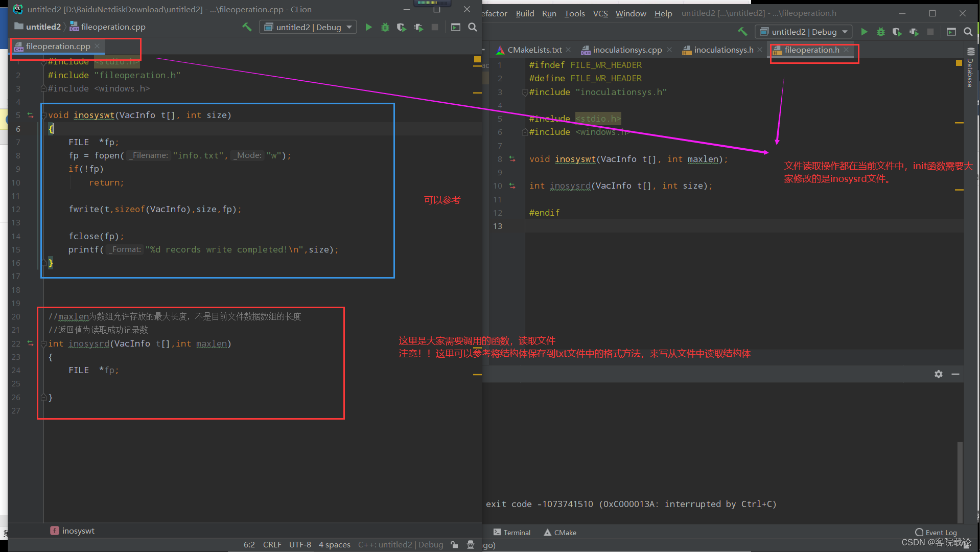Close the fileoperation.h tab
This screenshot has width=980, height=552.
[846, 50]
